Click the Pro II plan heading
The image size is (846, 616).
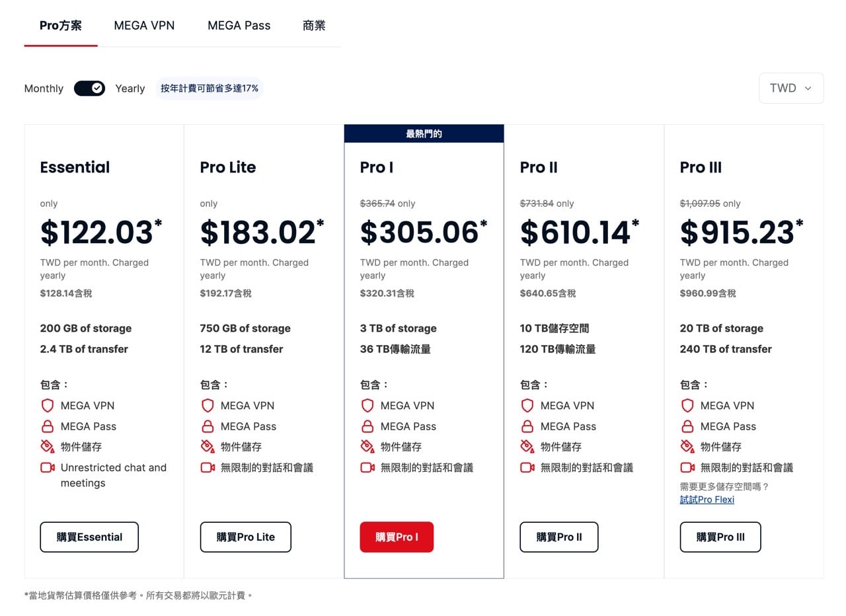[x=539, y=167]
